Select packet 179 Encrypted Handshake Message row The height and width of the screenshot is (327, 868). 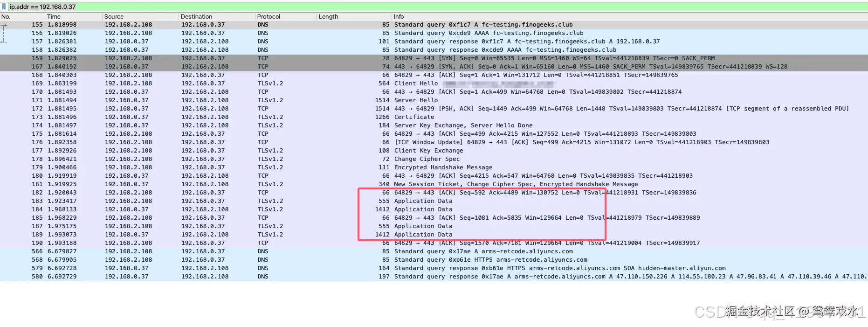coord(434,167)
